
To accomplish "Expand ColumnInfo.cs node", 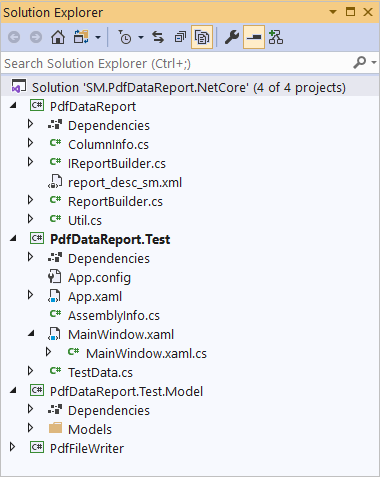I will 30,143.
